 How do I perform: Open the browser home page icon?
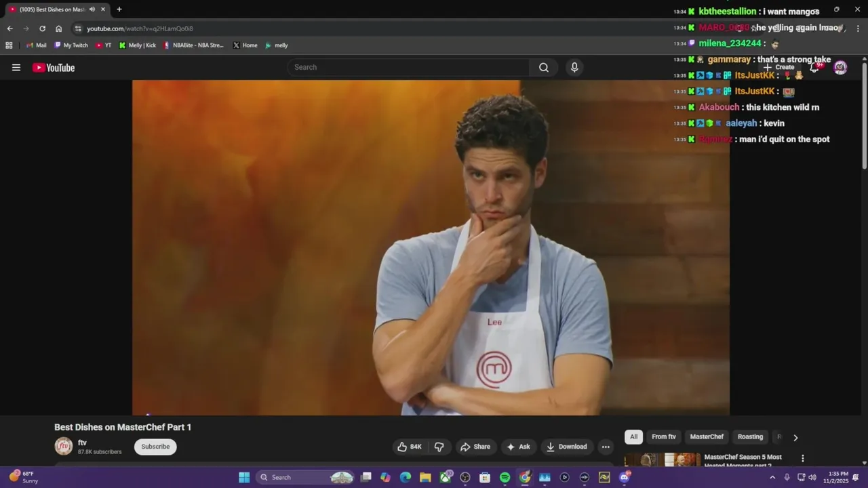58,28
